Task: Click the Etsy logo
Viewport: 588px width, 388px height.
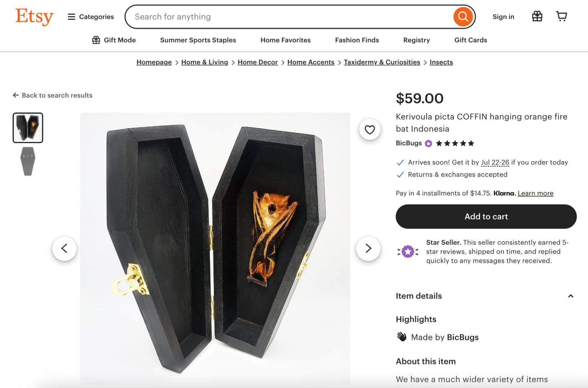Action: pos(34,16)
